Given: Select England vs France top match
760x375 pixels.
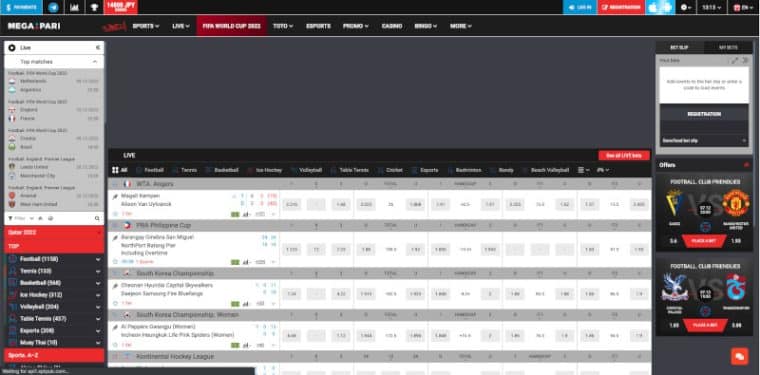Looking at the screenshot, I should pos(53,114).
